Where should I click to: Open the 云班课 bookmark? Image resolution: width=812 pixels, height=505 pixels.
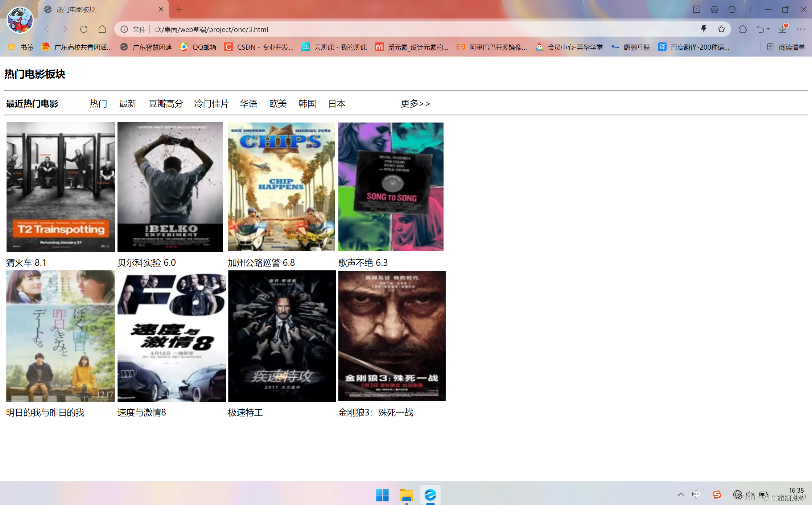click(x=334, y=47)
